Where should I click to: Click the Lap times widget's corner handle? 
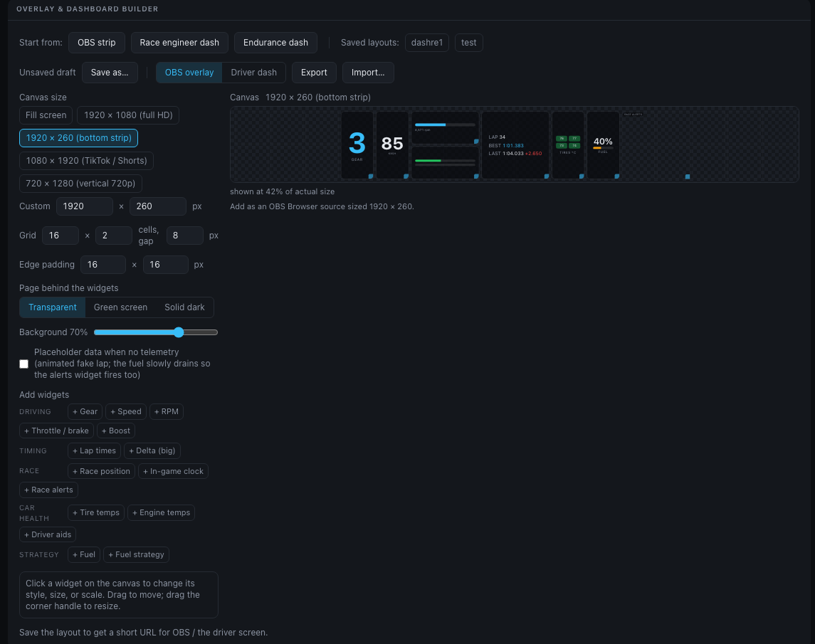pos(546,176)
